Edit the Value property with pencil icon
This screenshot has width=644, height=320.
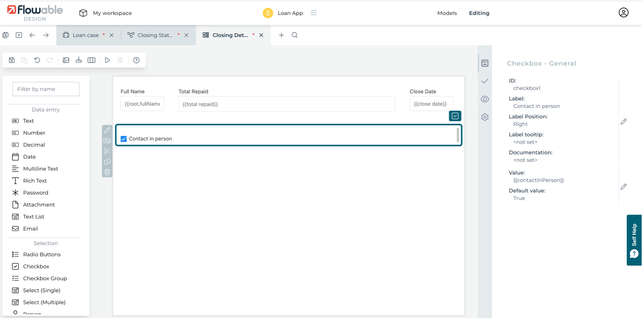(624, 187)
